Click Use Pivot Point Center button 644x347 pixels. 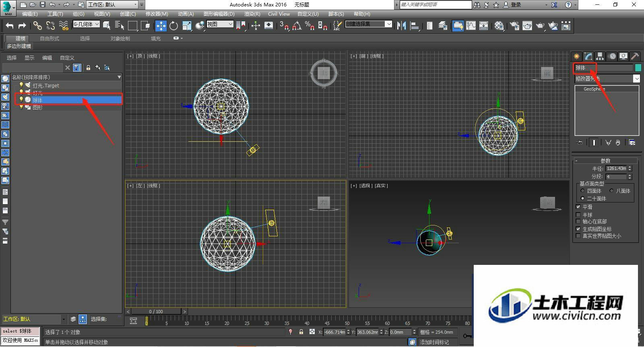240,26
